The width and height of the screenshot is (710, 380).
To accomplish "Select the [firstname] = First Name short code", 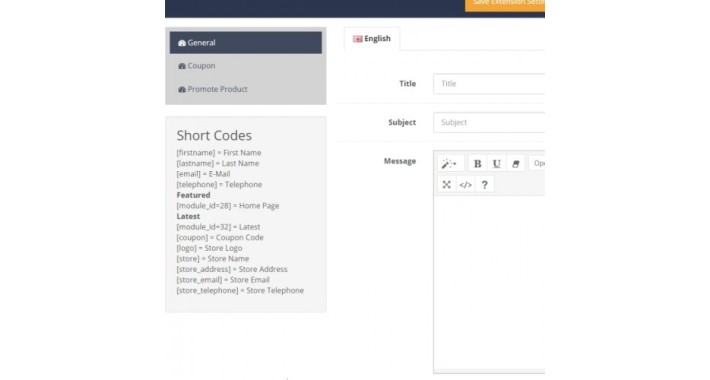I will point(219,153).
